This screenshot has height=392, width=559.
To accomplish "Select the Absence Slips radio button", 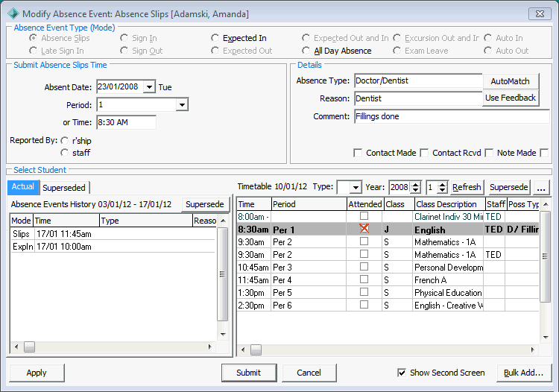I will [33, 38].
